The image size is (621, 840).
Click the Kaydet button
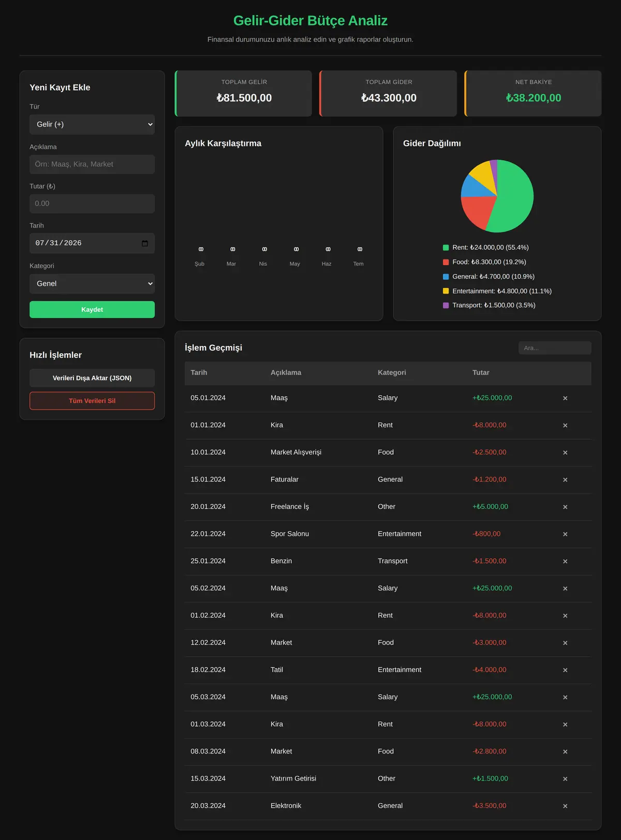click(x=92, y=310)
